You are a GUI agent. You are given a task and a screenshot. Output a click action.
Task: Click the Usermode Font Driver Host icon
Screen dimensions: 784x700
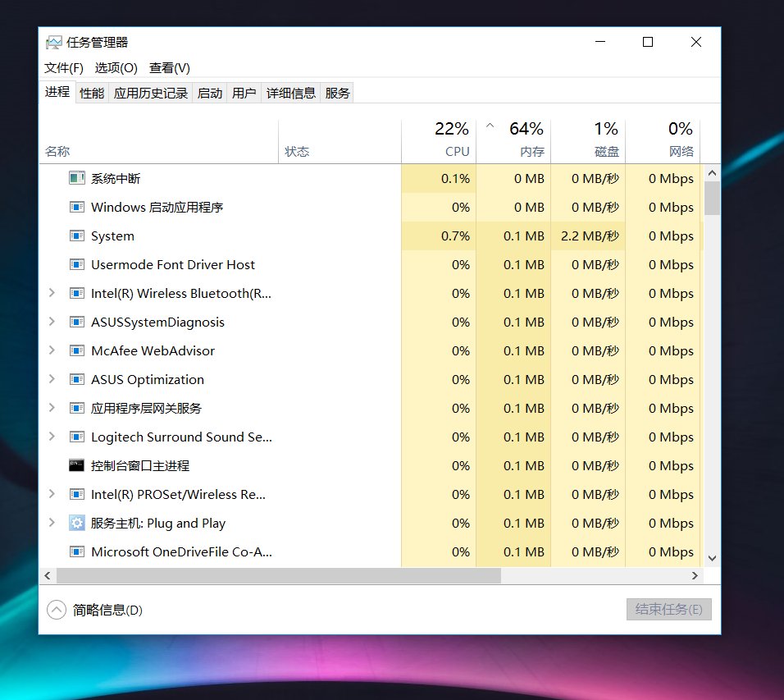[76, 264]
